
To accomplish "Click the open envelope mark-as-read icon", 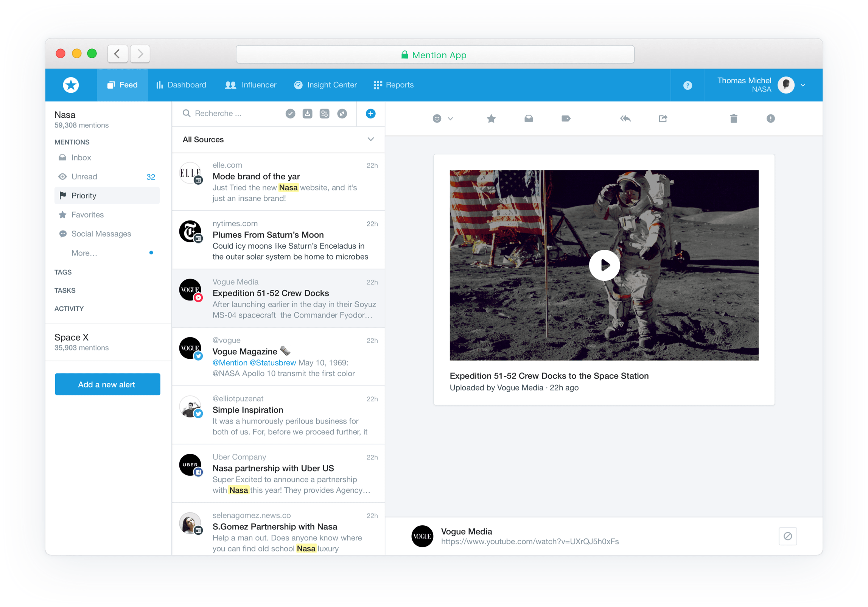I will pos(529,118).
